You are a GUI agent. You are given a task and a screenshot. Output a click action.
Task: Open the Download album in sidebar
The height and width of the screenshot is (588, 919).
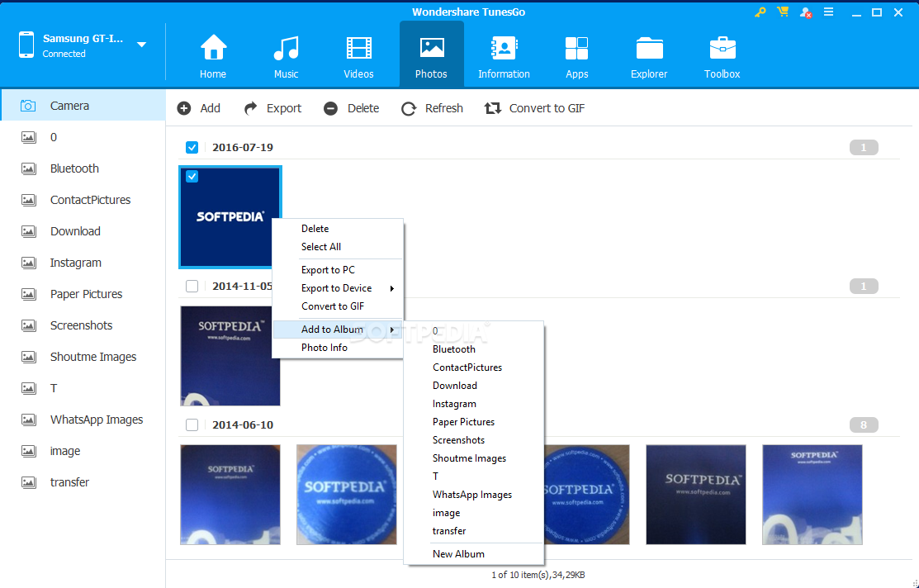(83, 231)
